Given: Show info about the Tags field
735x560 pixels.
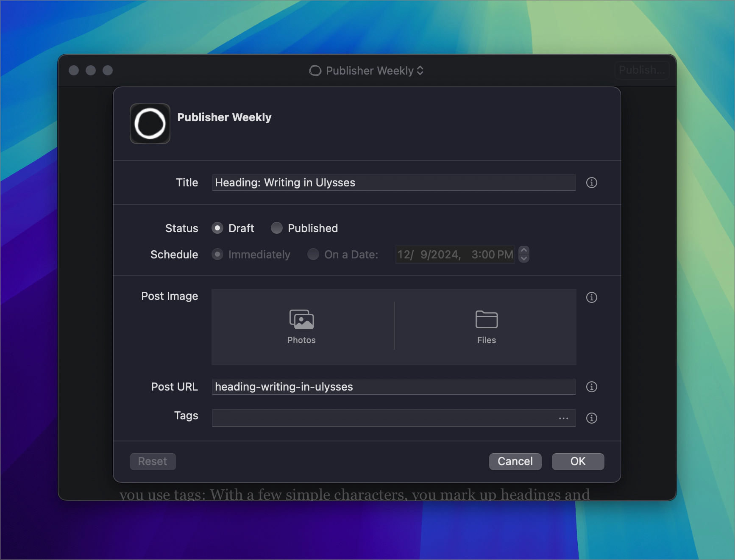Looking at the screenshot, I should click(591, 418).
